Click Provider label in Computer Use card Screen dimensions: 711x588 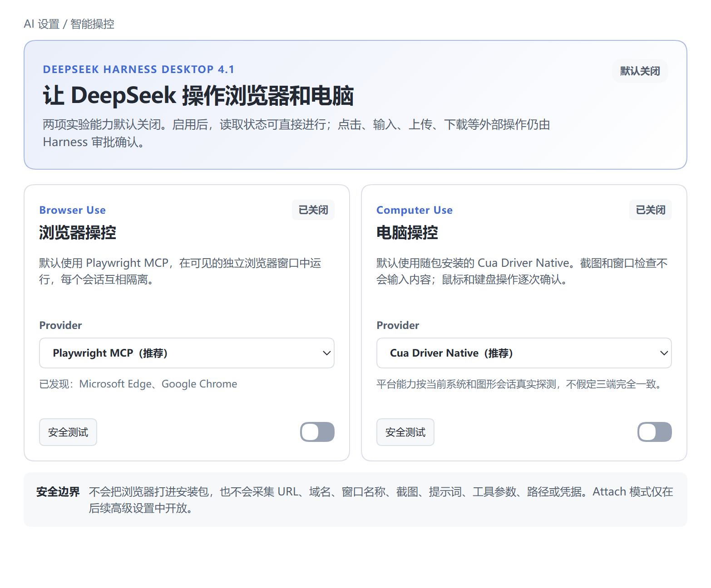[398, 325]
